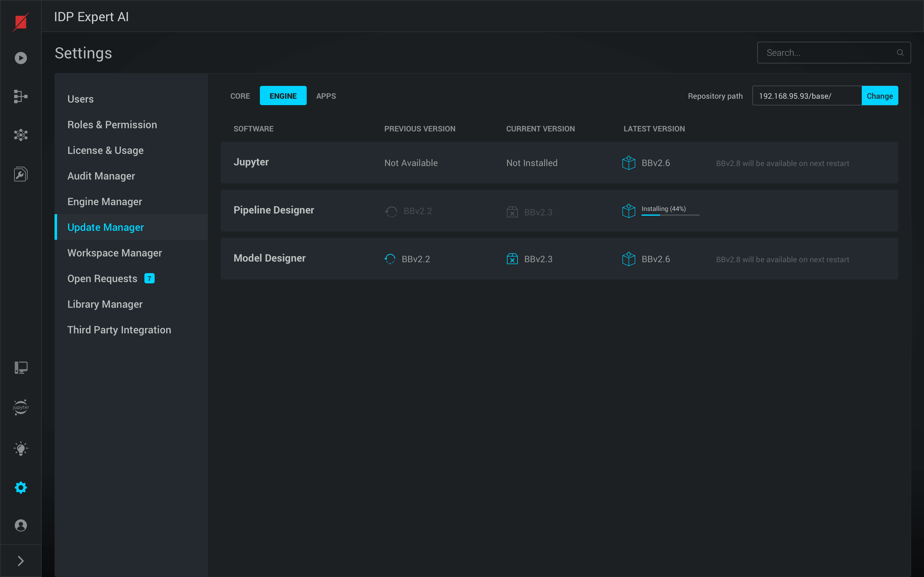Click the workstation monitor icon in sidebar
The width and height of the screenshot is (924, 577).
21,367
